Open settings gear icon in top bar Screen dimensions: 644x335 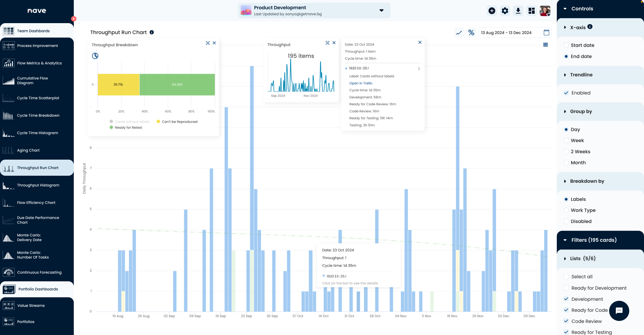(x=505, y=11)
